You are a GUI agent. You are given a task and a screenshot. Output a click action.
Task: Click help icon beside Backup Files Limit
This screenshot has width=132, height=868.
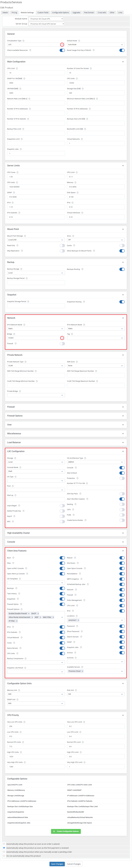click(x=23, y=129)
